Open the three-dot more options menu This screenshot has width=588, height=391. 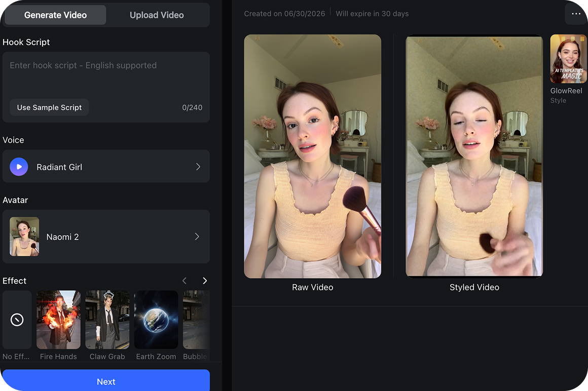click(576, 14)
